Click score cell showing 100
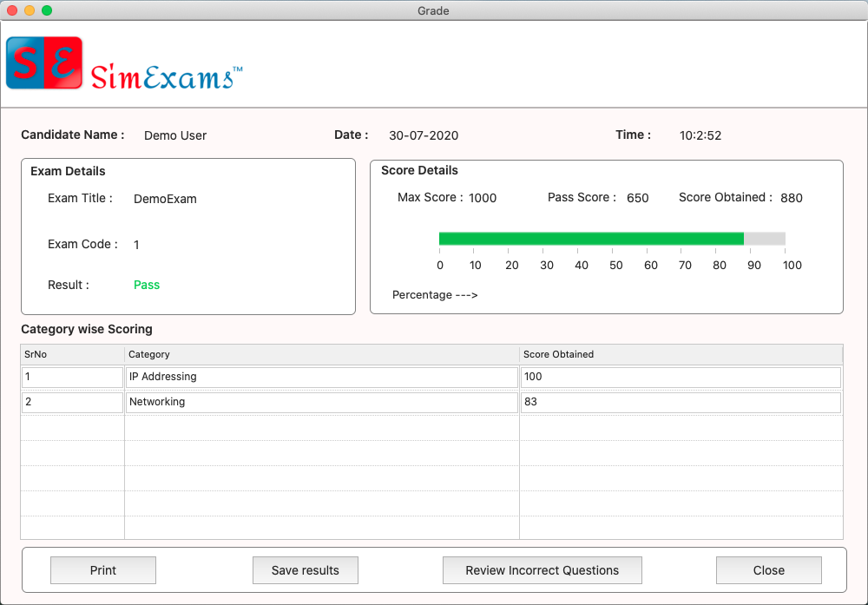Viewport: 868px width, 605px height. point(681,377)
